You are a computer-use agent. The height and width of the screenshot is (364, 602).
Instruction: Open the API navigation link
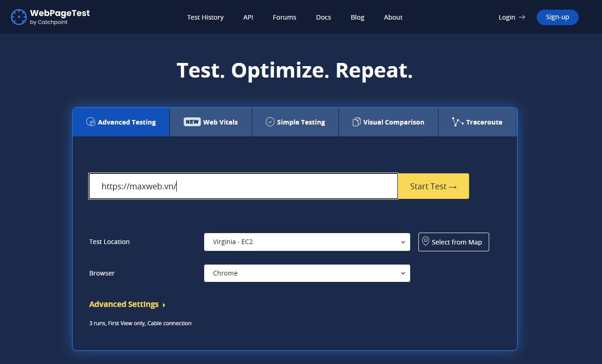[x=248, y=17]
